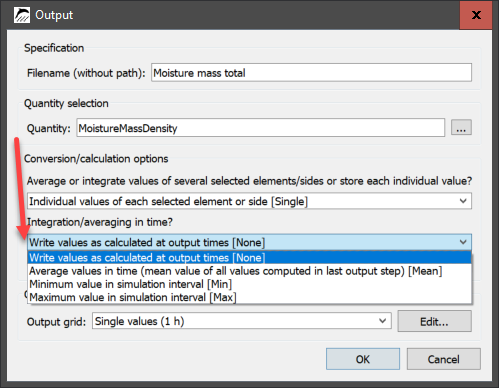Viewport: 499px width, 388px height.
Task: Dismiss dialog with the Cancel button
Action: click(443, 359)
